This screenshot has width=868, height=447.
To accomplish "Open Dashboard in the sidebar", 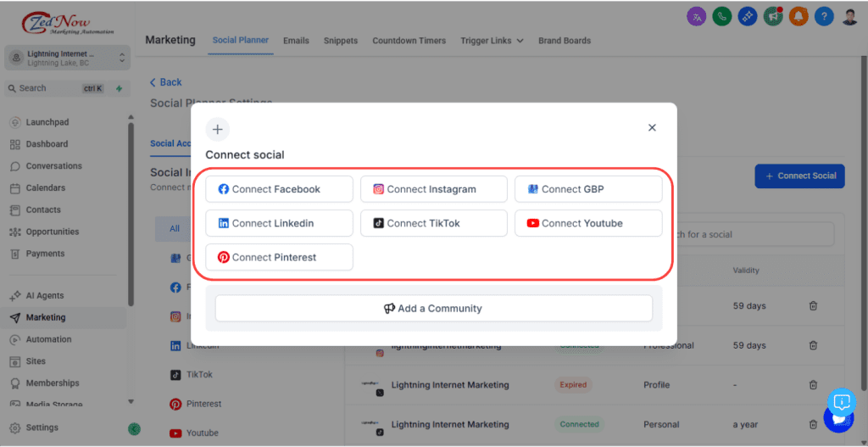I will [47, 144].
